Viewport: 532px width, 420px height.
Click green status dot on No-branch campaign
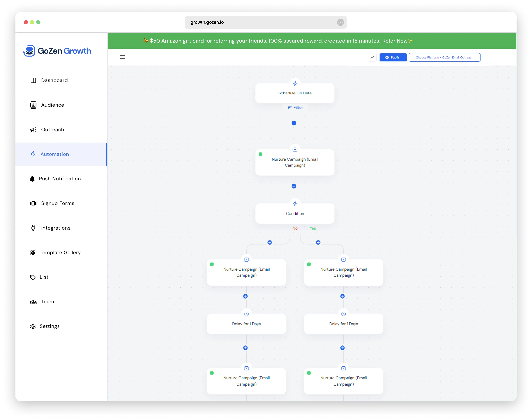212,264
